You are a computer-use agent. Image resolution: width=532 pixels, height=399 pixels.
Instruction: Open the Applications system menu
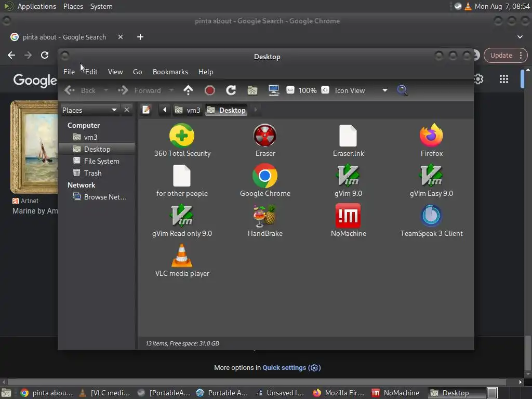[37, 6]
